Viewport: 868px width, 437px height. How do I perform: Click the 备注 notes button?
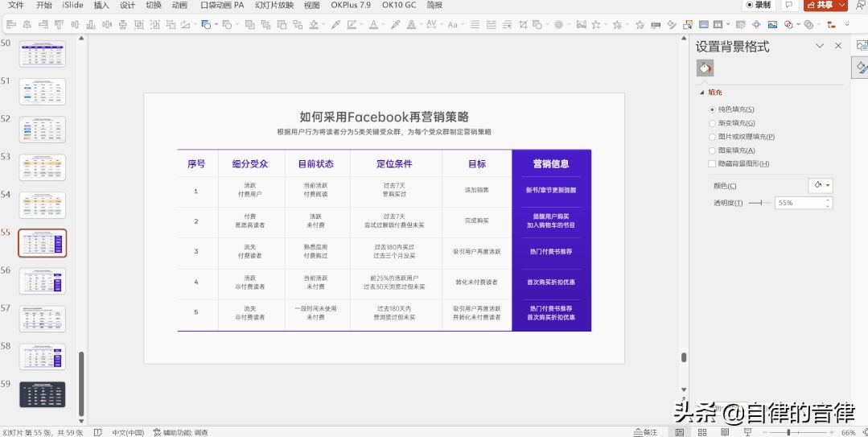click(x=646, y=432)
